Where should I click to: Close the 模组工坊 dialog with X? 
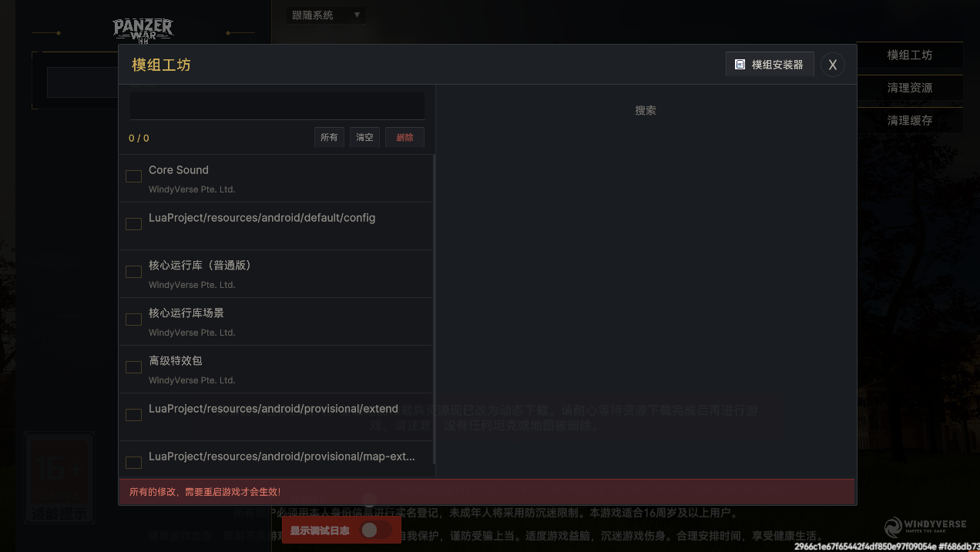[x=832, y=65]
